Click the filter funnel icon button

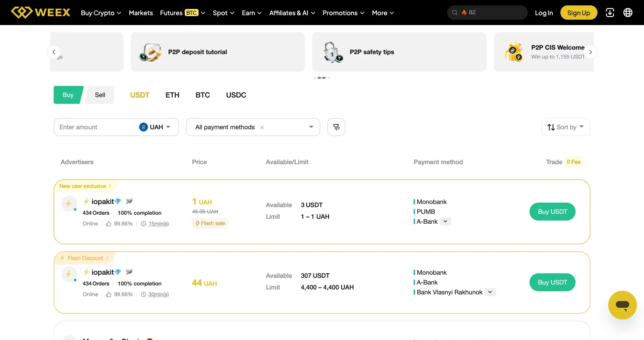[x=336, y=127]
